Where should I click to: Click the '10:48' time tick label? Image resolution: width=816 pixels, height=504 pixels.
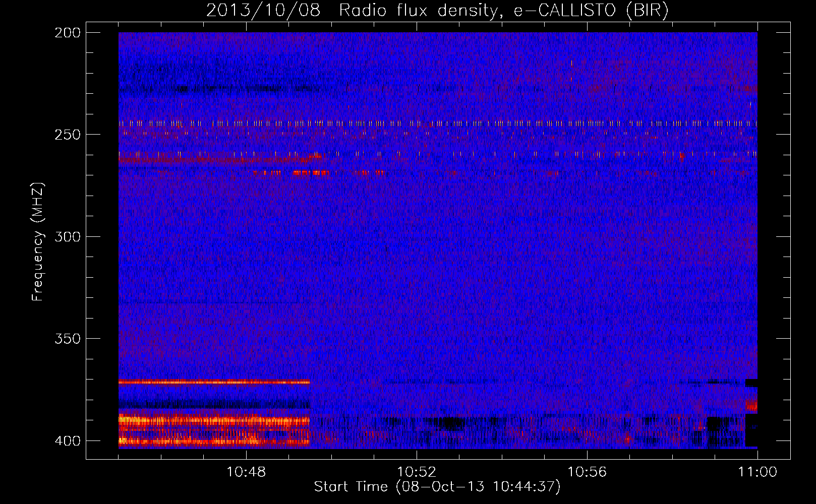click(246, 472)
